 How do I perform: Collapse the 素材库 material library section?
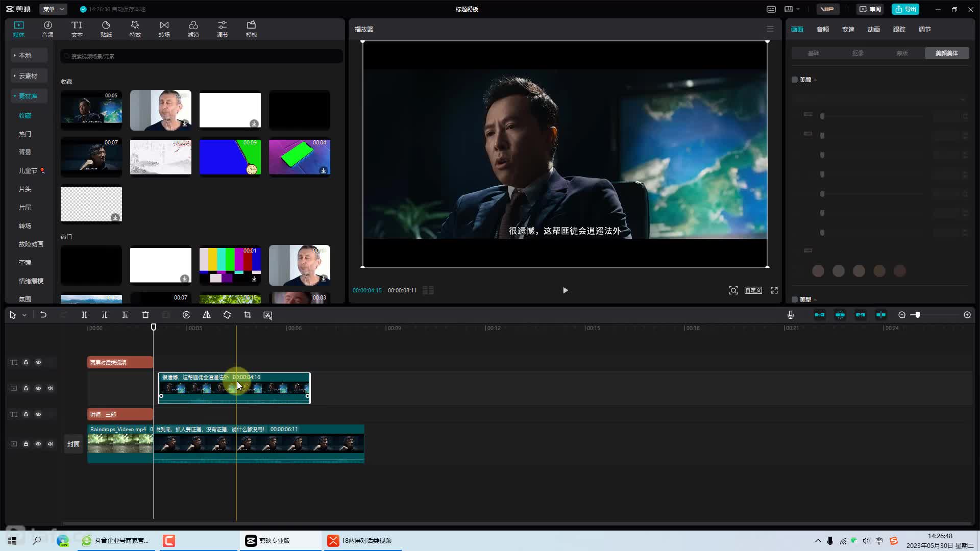29,96
